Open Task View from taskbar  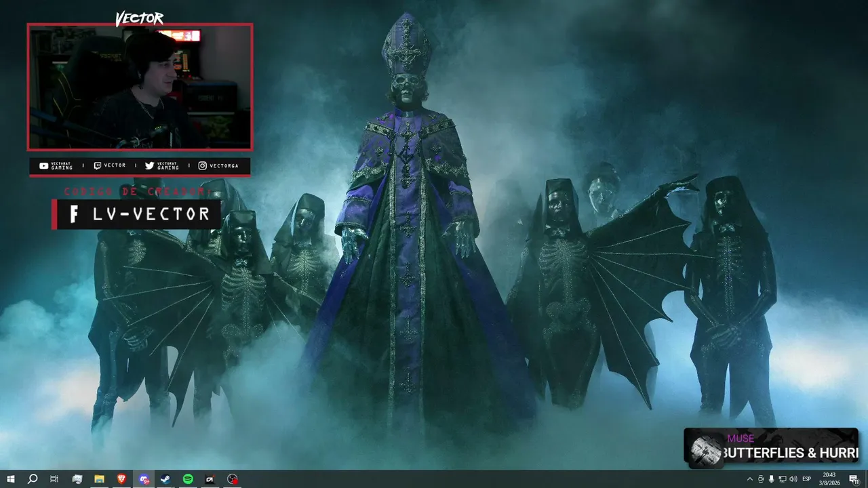click(54, 479)
